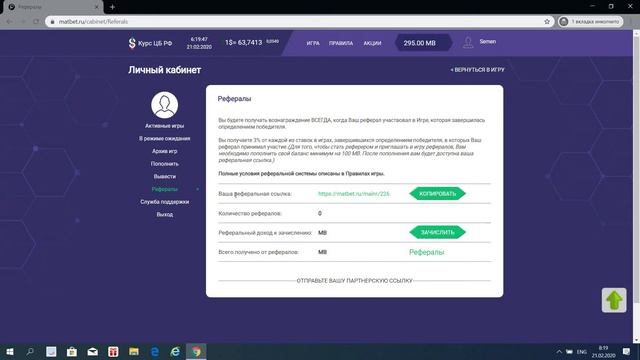Click ВЕРНУТЬСЯ В ИГРУ link
This screenshot has width=640, height=360.
(x=477, y=70)
